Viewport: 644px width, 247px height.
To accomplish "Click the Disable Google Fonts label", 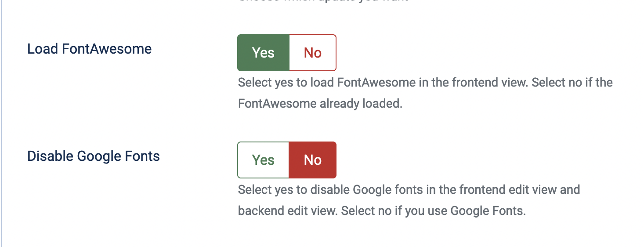I will [x=94, y=156].
